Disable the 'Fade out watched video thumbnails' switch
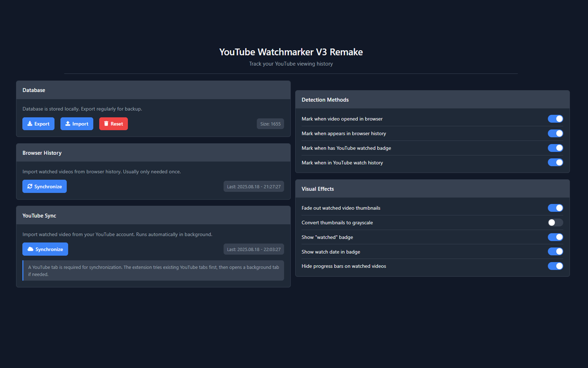The image size is (588, 368). pyautogui.click(x=555, y=208)
